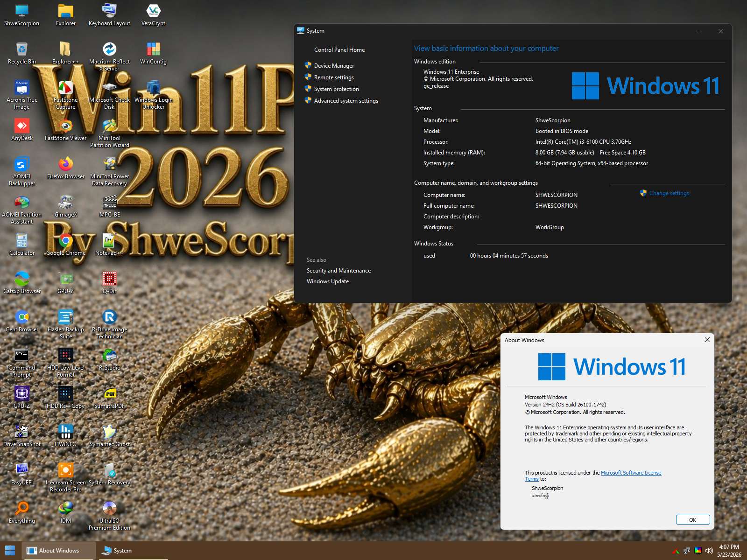Select the Windows Login Unlocker icon

click(x=153, y=95)
